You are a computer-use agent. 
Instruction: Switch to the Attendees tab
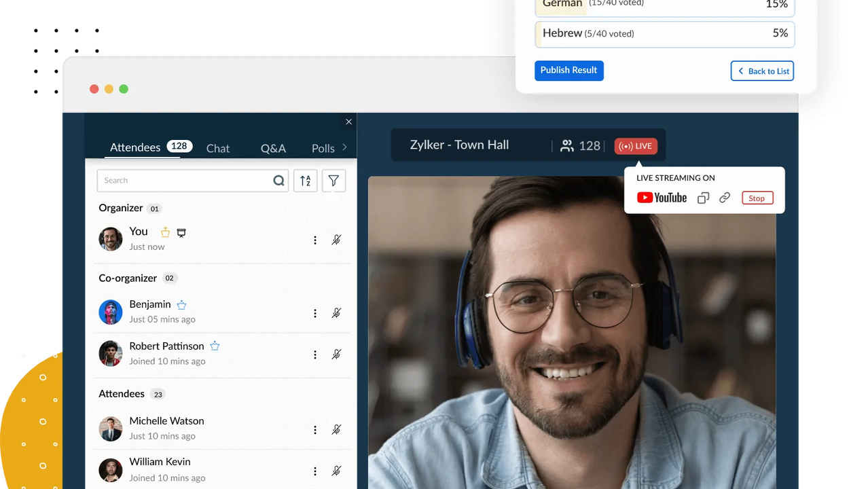click(135, 147)
